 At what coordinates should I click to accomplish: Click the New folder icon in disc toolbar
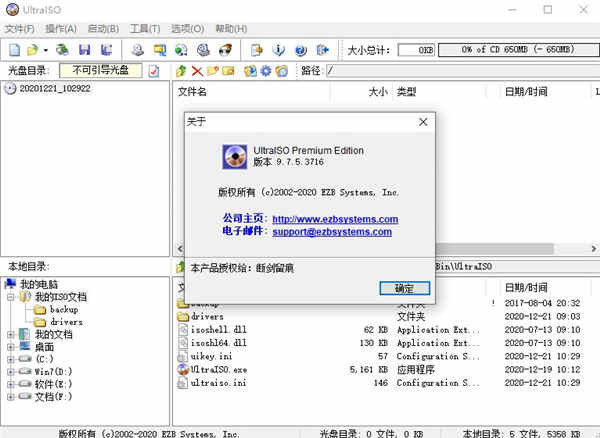point(213,71)
